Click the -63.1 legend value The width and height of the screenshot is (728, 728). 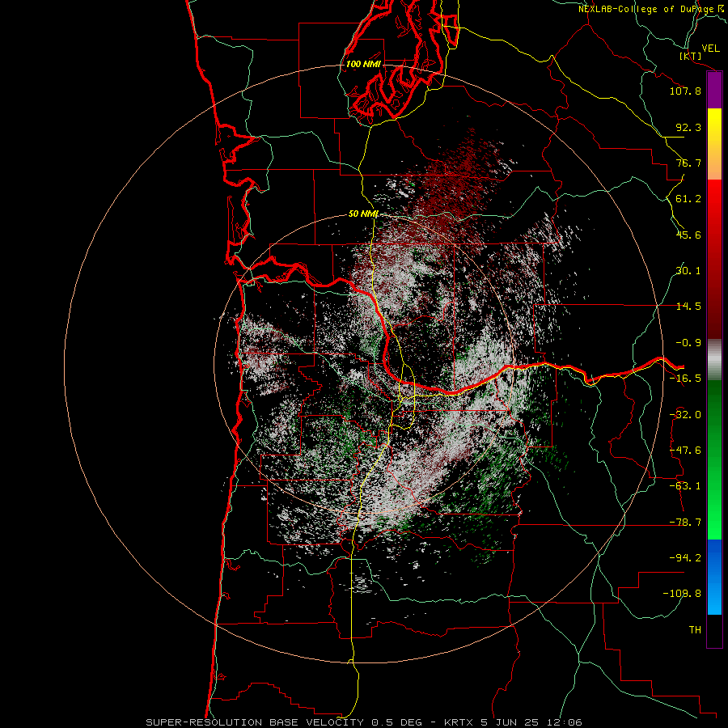685,486
